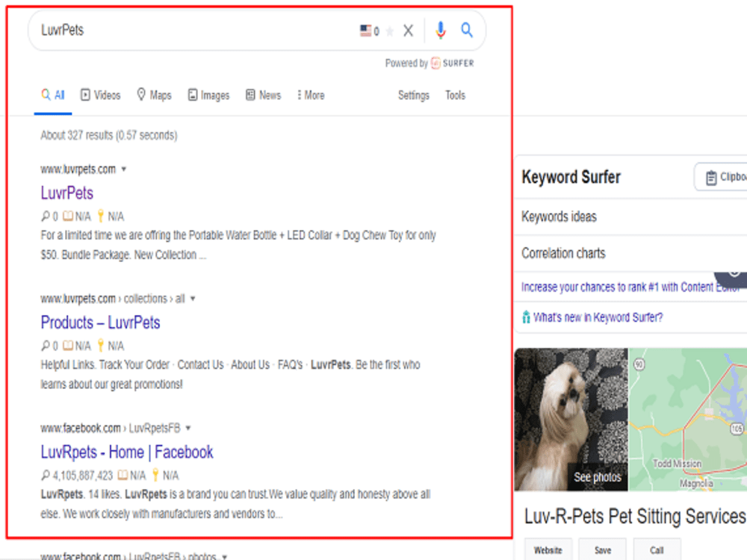
Task: Click the star icon in the search bar
Action: tap(390, 31)
